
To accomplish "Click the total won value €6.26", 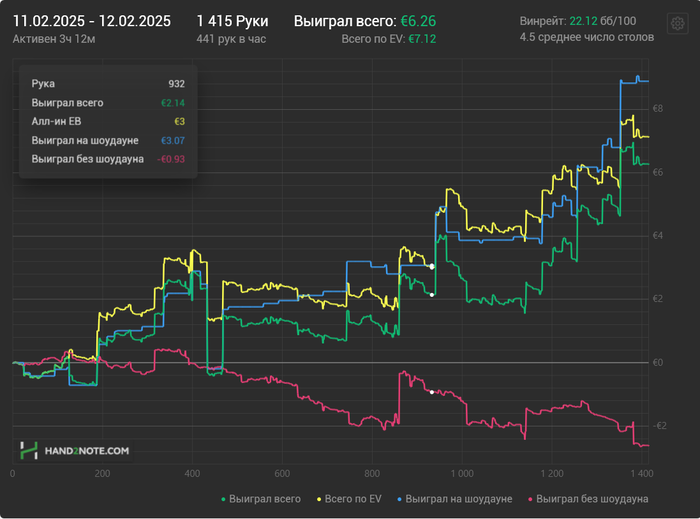I will (418, 21).
